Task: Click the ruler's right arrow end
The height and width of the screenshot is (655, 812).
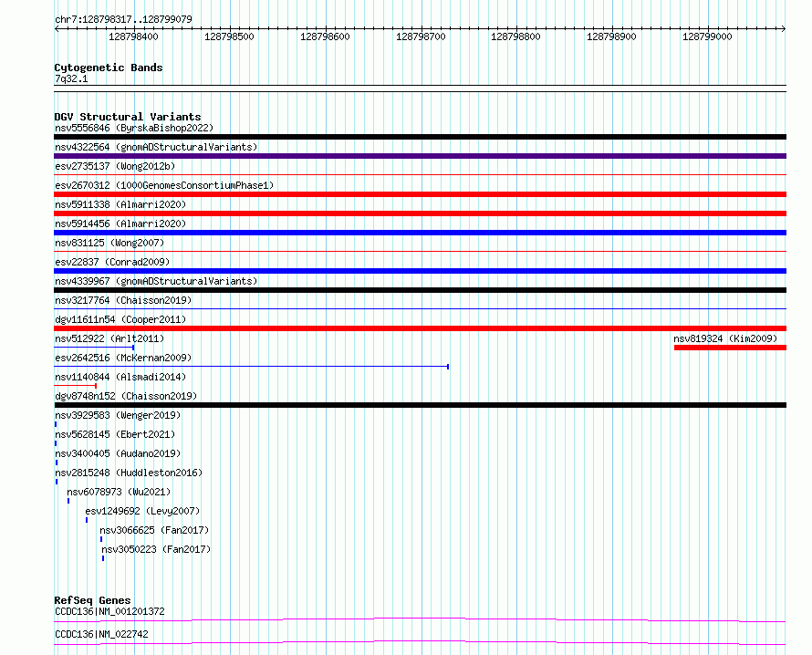Action: 784,29
